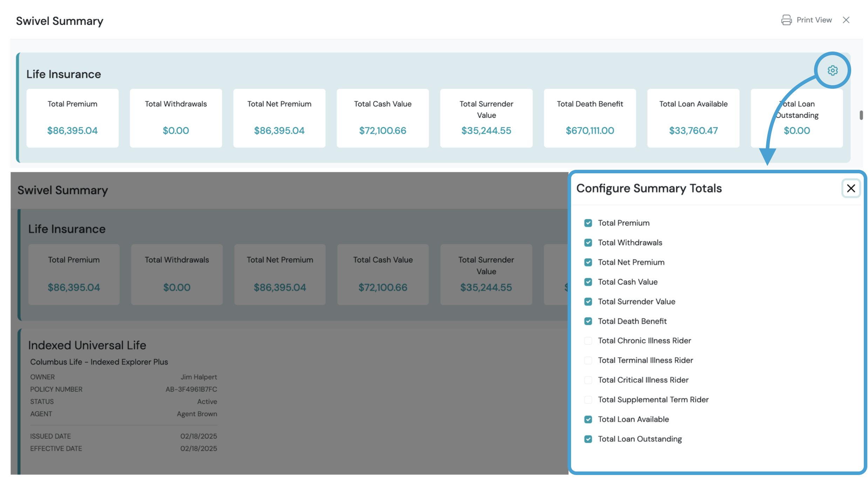Select the Total Death Benefit card
868x482 pixels.
pos(590,118)
